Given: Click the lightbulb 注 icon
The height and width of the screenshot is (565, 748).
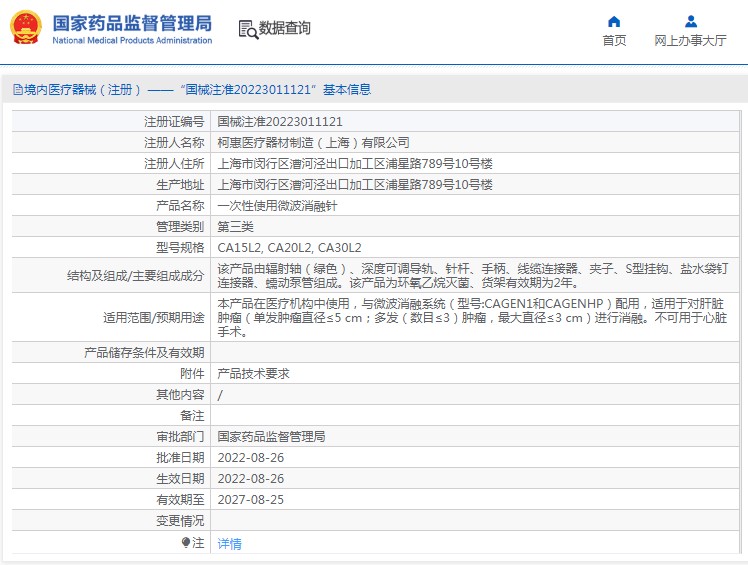Looking at the screenshot, I should (186, 543).
